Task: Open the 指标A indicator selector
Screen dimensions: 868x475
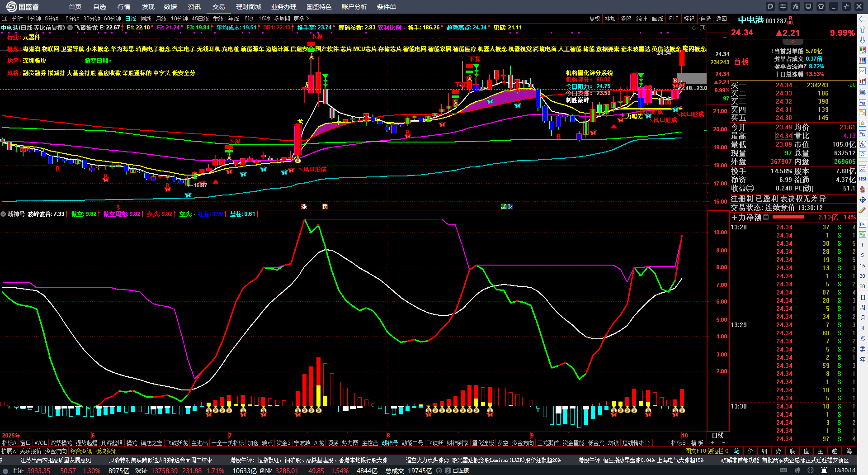Action: point(9,443)
